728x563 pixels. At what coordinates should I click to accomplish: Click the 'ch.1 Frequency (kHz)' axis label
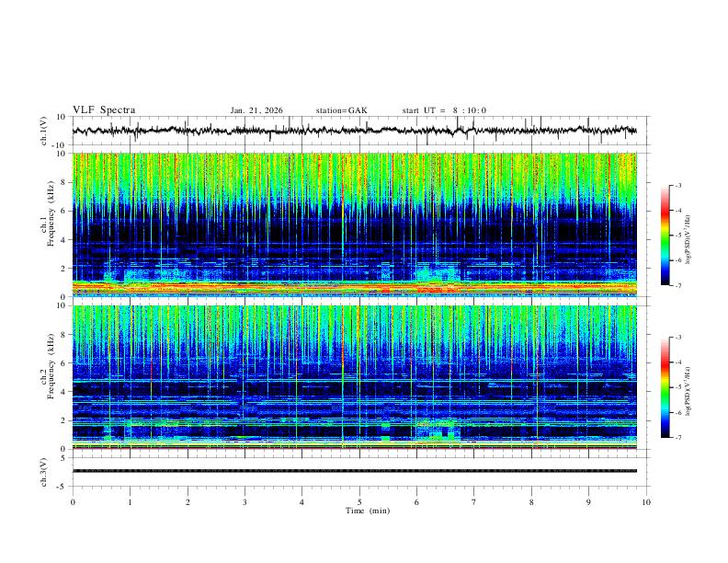[48, 213]
